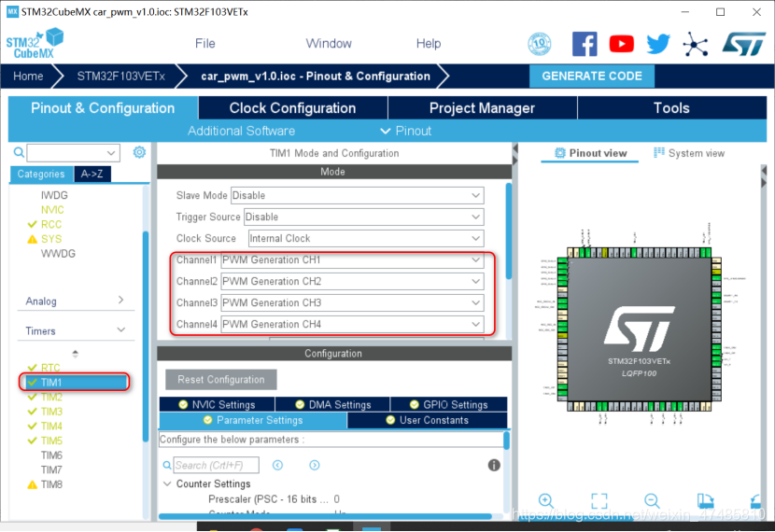
Task: Open the Slave Mode dropdown
Action: tap(358, 195)
